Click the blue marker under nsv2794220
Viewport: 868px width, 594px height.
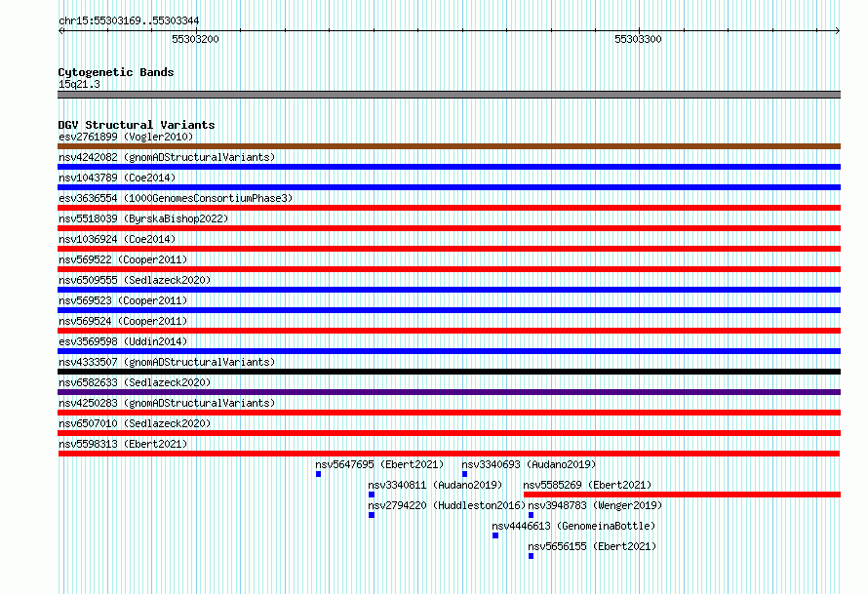click(x=372, y=515)
